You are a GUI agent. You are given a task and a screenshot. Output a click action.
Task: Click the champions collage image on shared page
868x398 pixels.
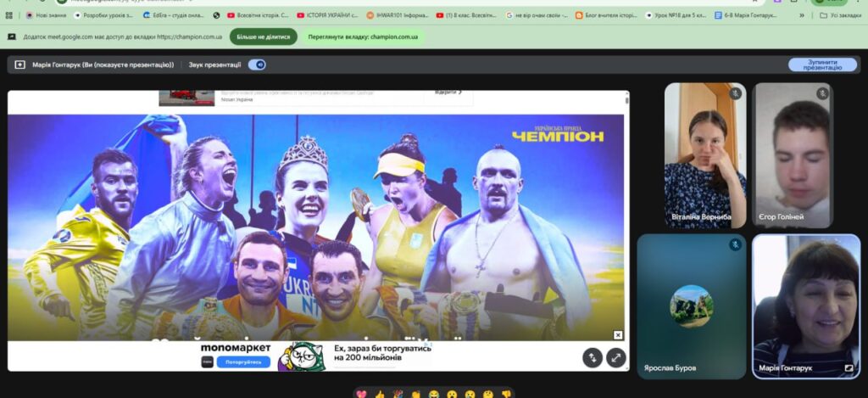pos(316,227)
